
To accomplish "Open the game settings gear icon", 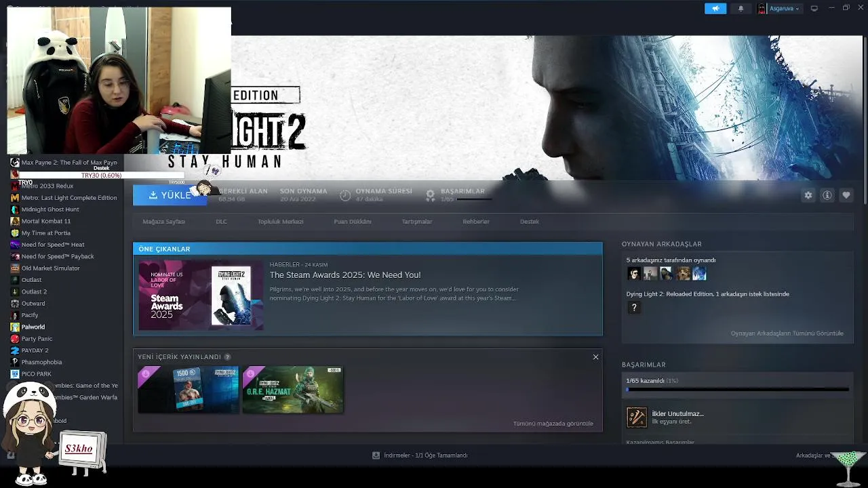I will (x=808, y=195).
